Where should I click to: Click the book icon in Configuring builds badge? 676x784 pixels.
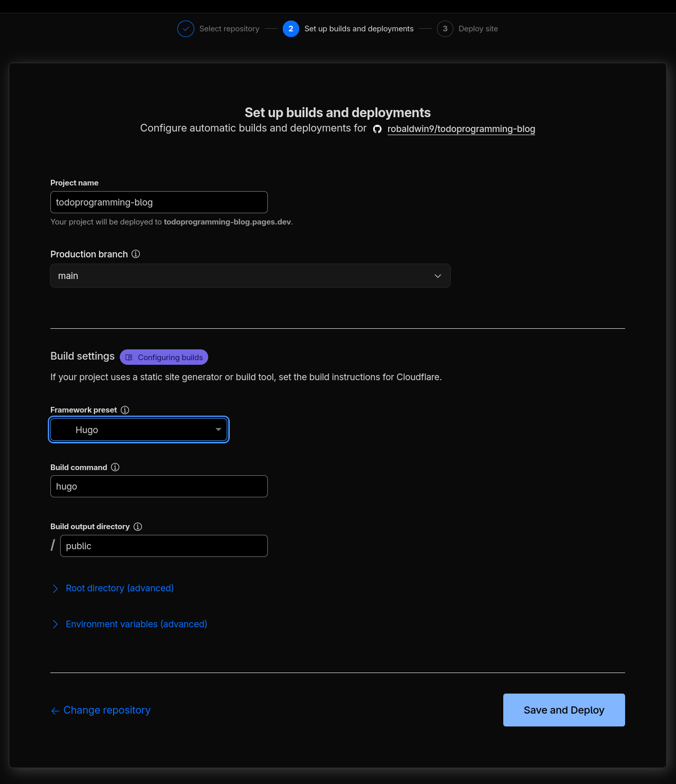129,357
